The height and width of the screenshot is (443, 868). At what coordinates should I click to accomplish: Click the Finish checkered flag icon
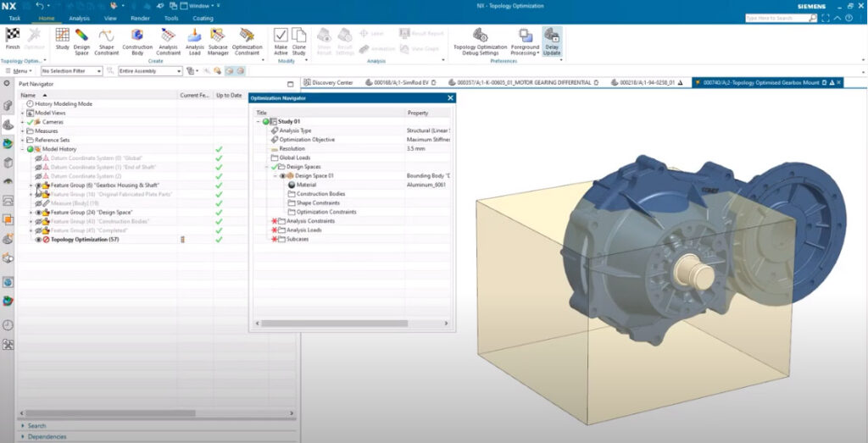[x=13, y=36]
